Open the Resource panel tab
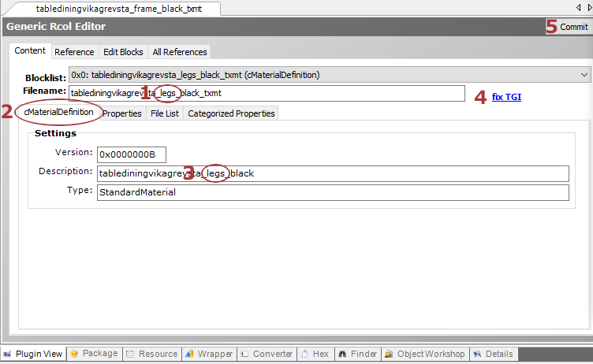Screen dimensions: 593x364 [151, 355]
